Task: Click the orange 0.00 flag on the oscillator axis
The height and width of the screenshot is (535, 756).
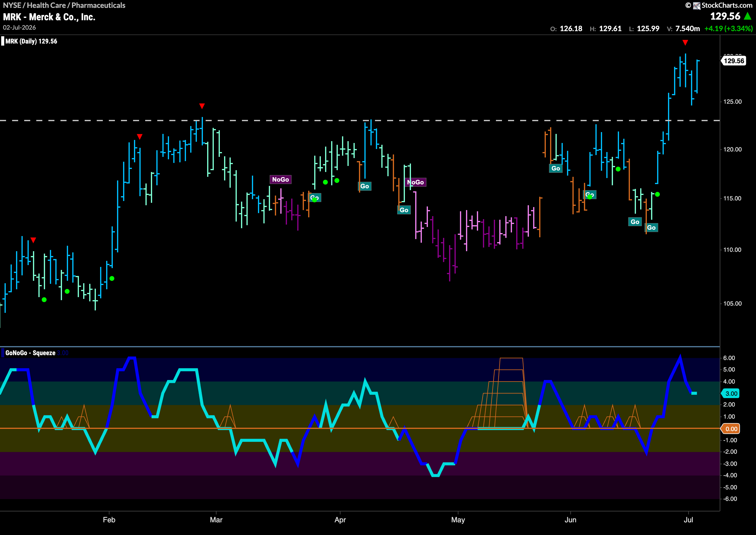Action: click(731, 429)
